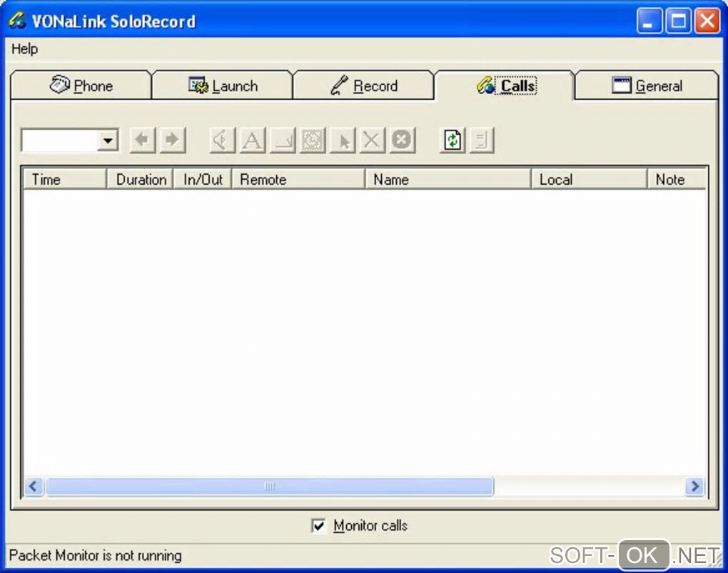Select the Calls tab
728x573 pixels.
pyautogui.click(x=505, y=85)
